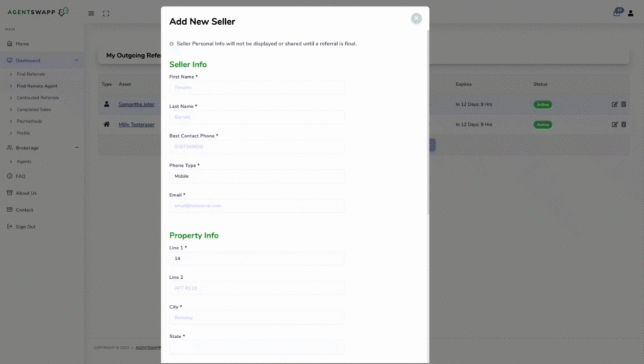This screenshot has height=364, width=644.
Task: Click the Dashboard monitor icon
Action: 9,60
